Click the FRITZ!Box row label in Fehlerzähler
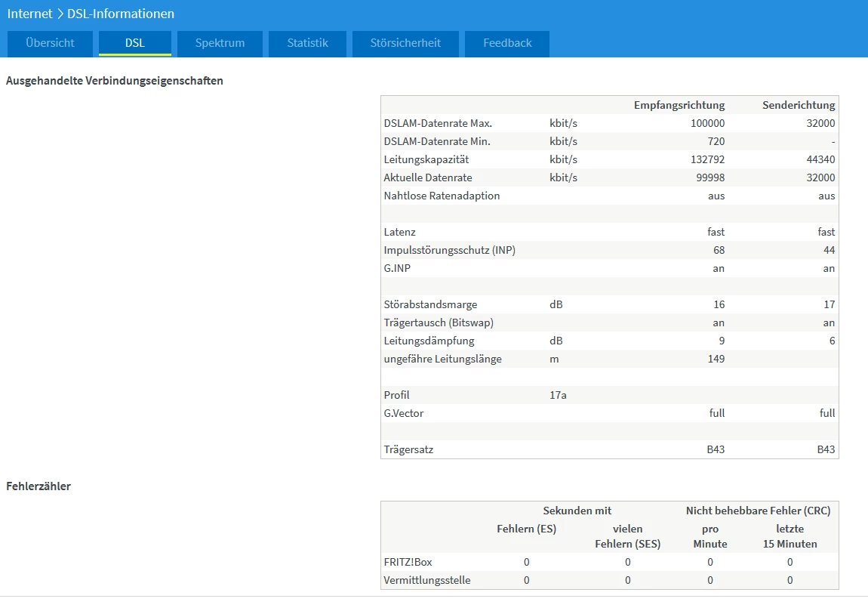This screenshot has width=868, height=611. tap(408, 562)
